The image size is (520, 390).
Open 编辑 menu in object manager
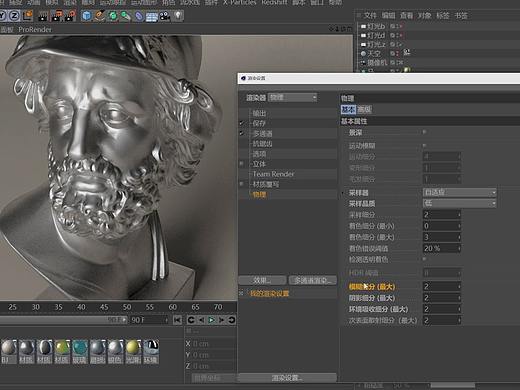[x=388, y=15]
